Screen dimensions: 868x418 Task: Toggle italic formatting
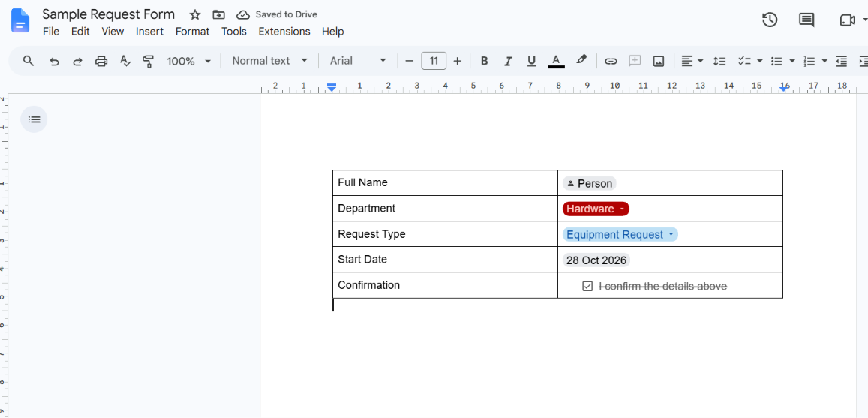(508, 61)
